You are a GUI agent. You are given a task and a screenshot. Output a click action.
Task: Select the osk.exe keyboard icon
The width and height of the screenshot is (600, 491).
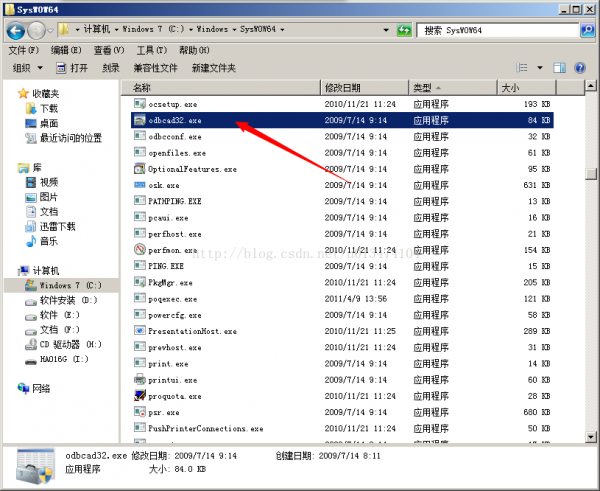pos(140,185)
